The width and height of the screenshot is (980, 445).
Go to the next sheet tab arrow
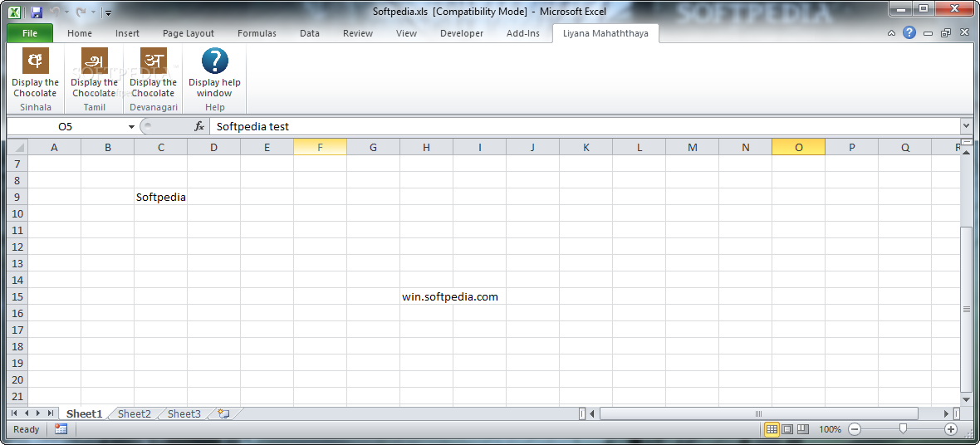coord(38,413)
